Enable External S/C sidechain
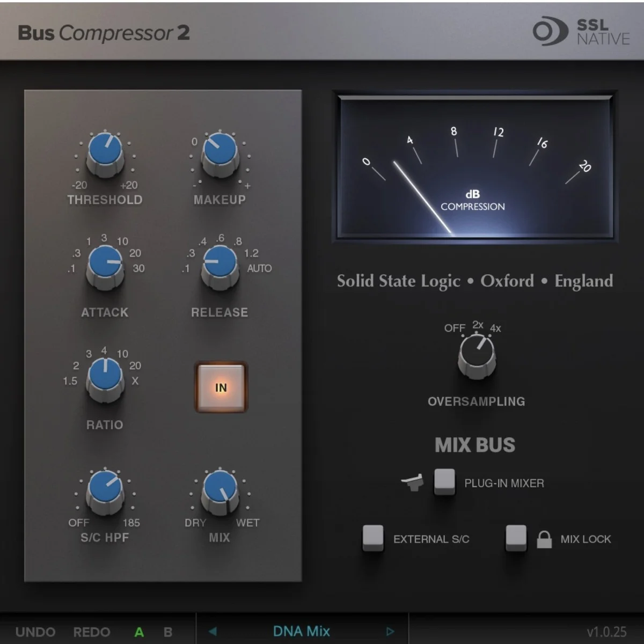Screen dimensions: 644x644 [374, 539]
